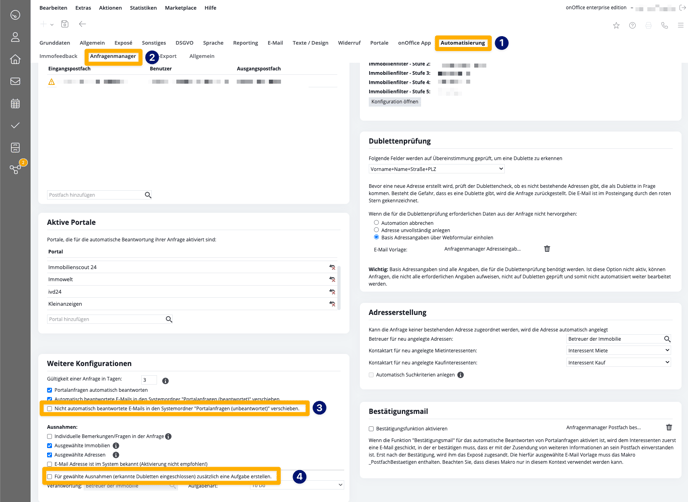Click the favorites star icon
This screenshot has width=688, height=502.
click(x=616, y=25)
